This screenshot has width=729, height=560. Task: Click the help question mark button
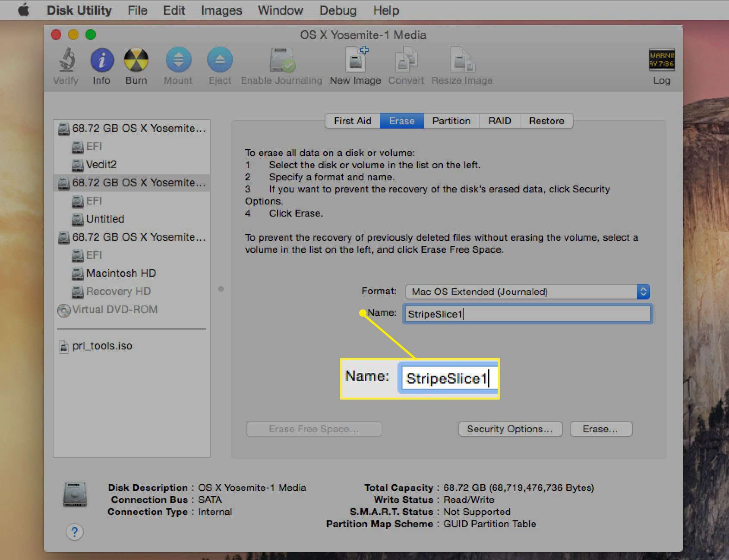(x=75, y=532)
